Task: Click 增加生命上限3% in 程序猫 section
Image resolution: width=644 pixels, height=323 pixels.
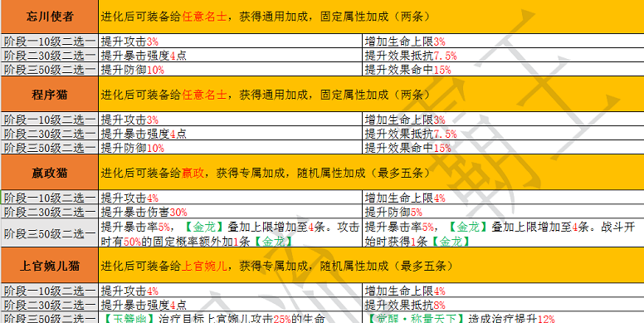Action: point(503,120)
